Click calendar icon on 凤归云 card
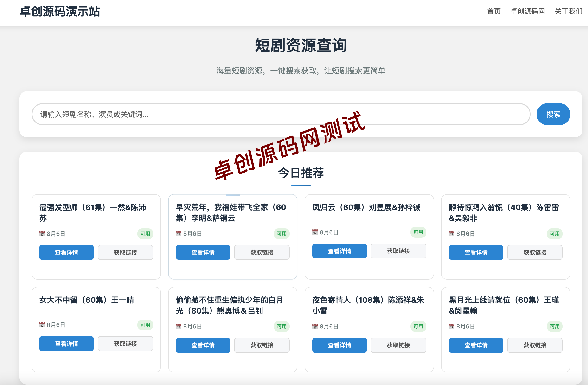The height and width of the screenshot is (385, 588). point(315,232)
